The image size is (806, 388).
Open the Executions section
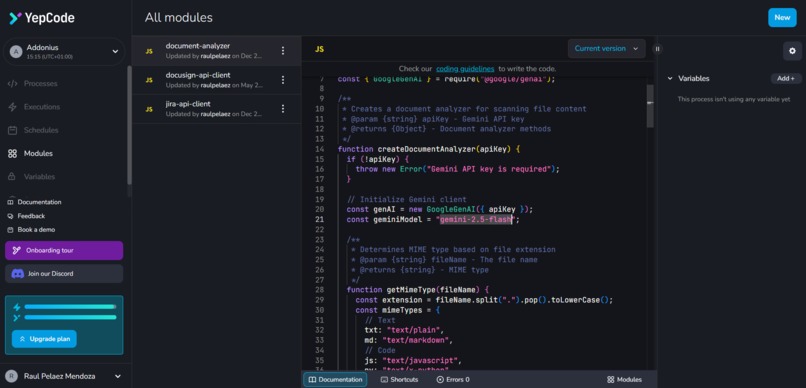pyautogui.click(x=41, y=107)
